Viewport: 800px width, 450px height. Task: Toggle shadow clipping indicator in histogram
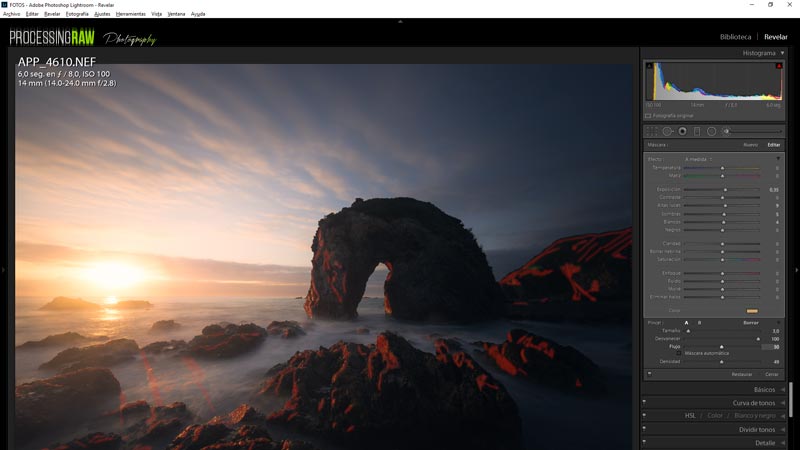[649, 67]
